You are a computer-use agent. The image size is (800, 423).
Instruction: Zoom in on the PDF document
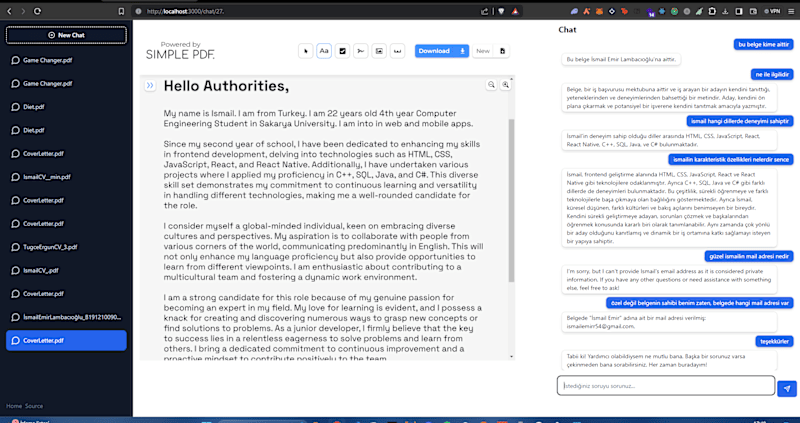pos(505,85)
